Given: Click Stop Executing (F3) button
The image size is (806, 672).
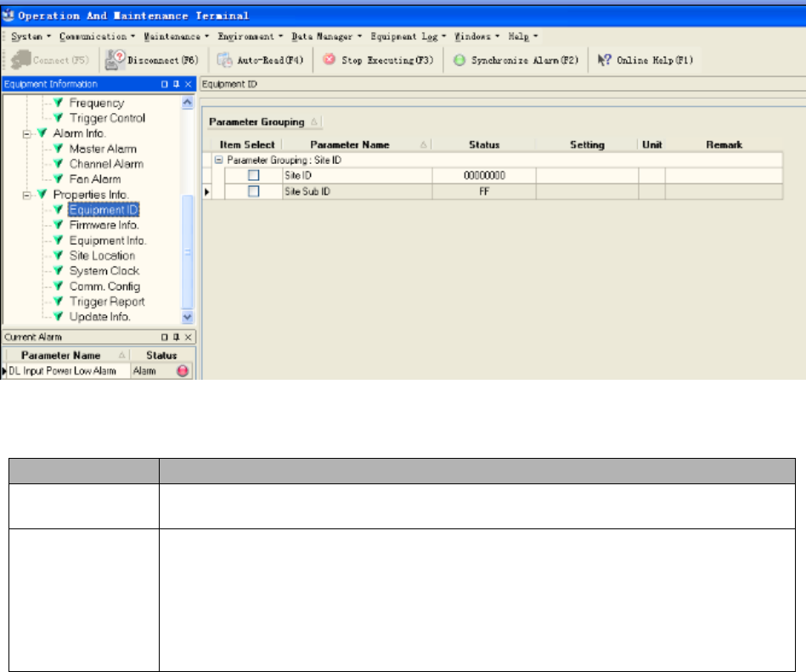Looking at the screenshot, I should tap(378, 60).
